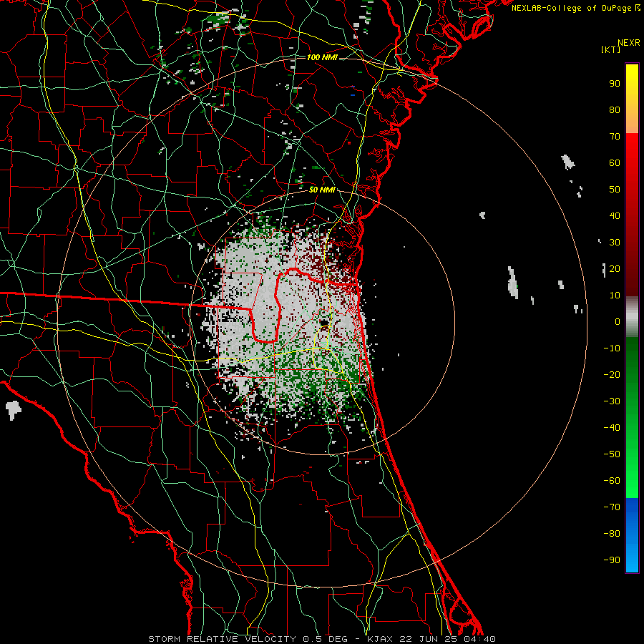
Task: Click the 0 value on the velocity scale
Action: click(618, 322)
